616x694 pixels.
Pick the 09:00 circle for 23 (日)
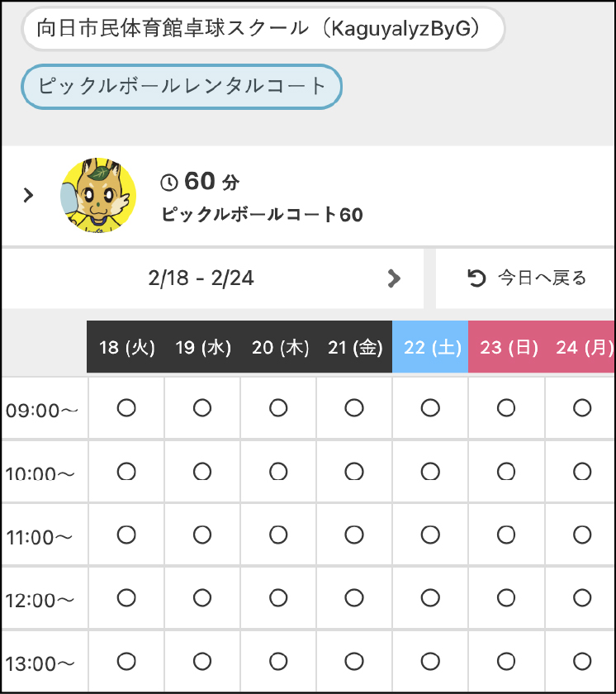pyautogui.click(x=506, y=407)
